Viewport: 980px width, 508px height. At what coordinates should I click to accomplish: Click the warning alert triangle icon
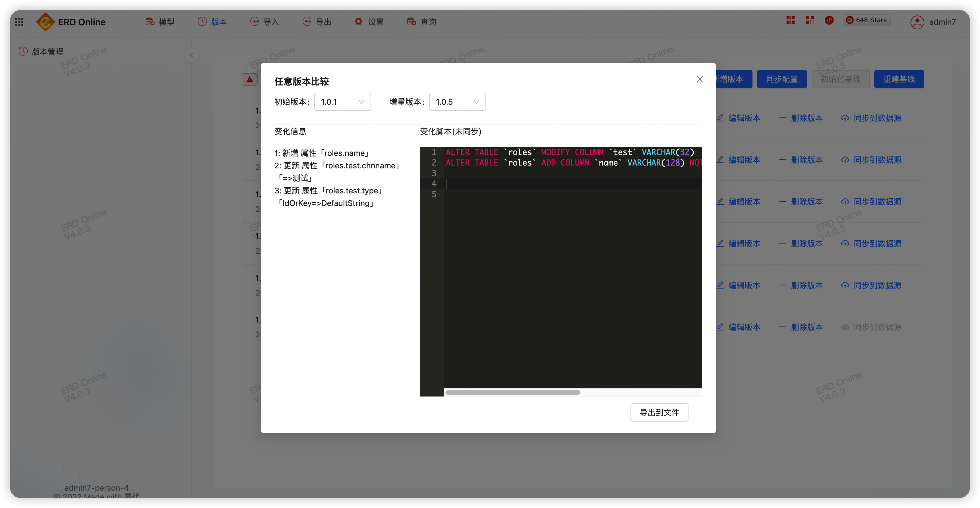(x=249, y=79)
